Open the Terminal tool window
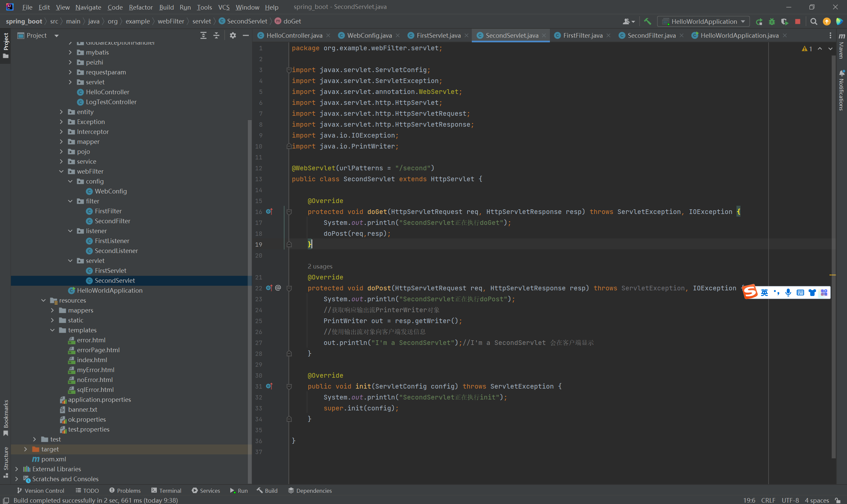Image resolution: width=847 pixels, height=504 pixels. 166,490
